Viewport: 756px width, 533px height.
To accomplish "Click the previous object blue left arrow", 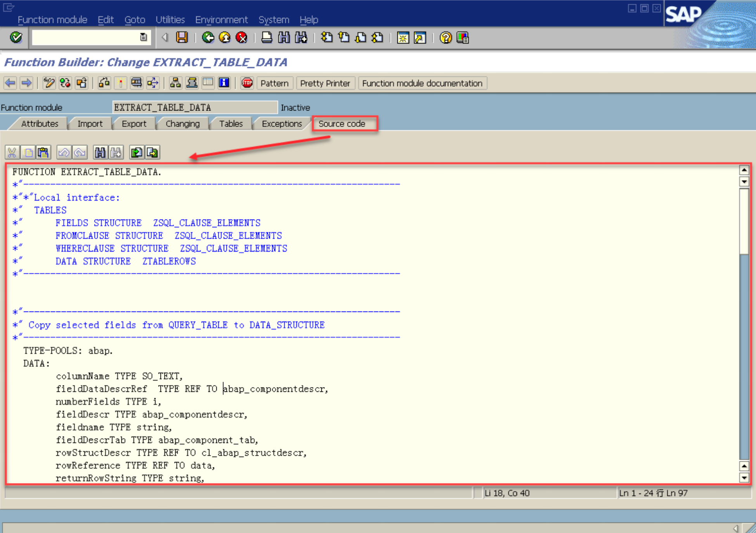I will click(10, 83).
